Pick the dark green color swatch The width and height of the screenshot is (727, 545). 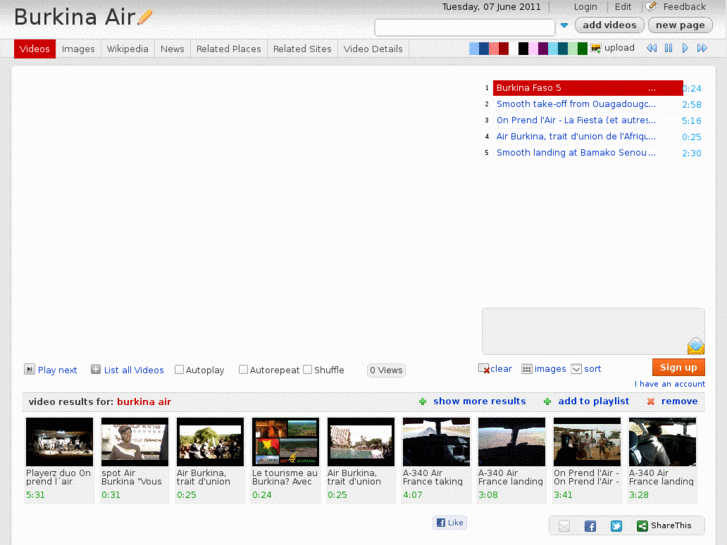582,49
